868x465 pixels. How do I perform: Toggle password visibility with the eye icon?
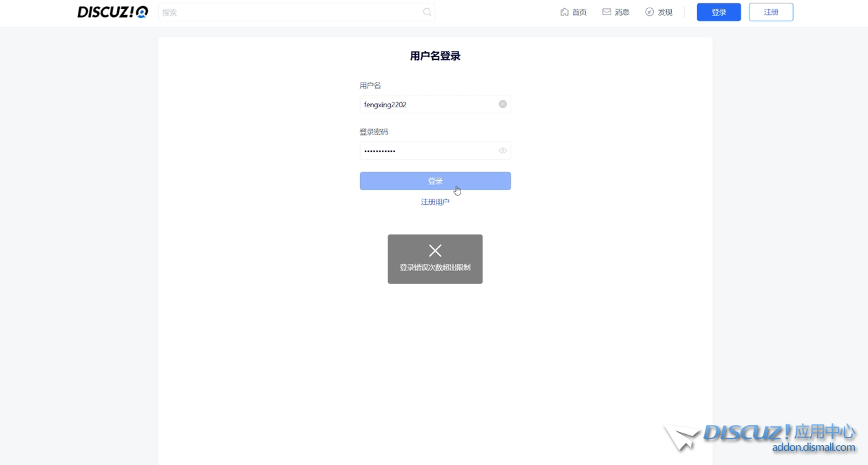[x=502, y=151]
